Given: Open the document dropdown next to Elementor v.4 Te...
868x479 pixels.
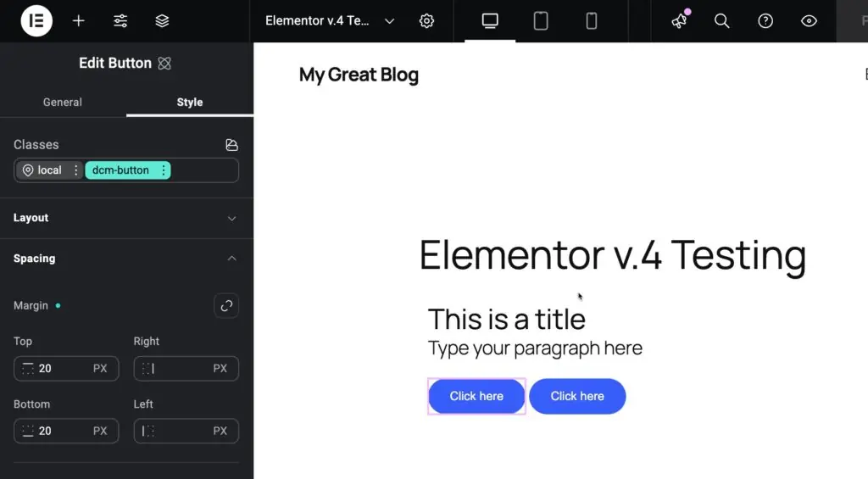Looking at the screenshot, I should (390, 21).
